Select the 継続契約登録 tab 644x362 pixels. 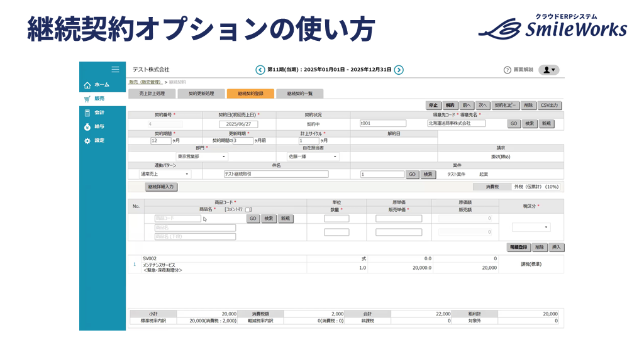(250, 94)
